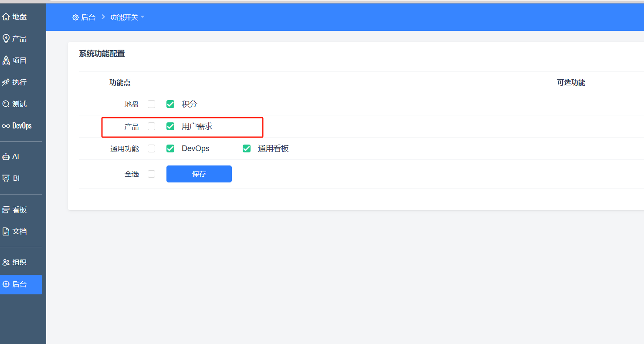Click the 执行 sprint icon in sidebar
Image resolution: width=644 pixels, height=344 pixels.
pyautogui.click(x=6, y=82)
